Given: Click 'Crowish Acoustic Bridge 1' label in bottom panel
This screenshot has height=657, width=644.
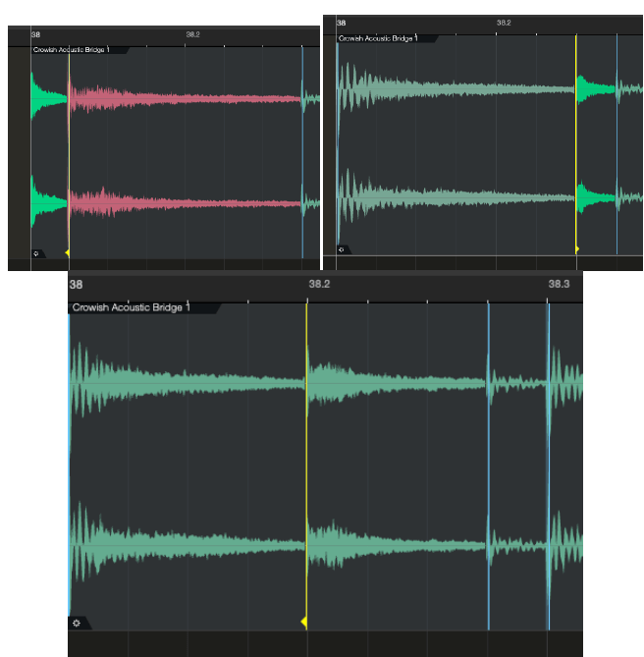Looking at the screenshot, I should point(131,307).
